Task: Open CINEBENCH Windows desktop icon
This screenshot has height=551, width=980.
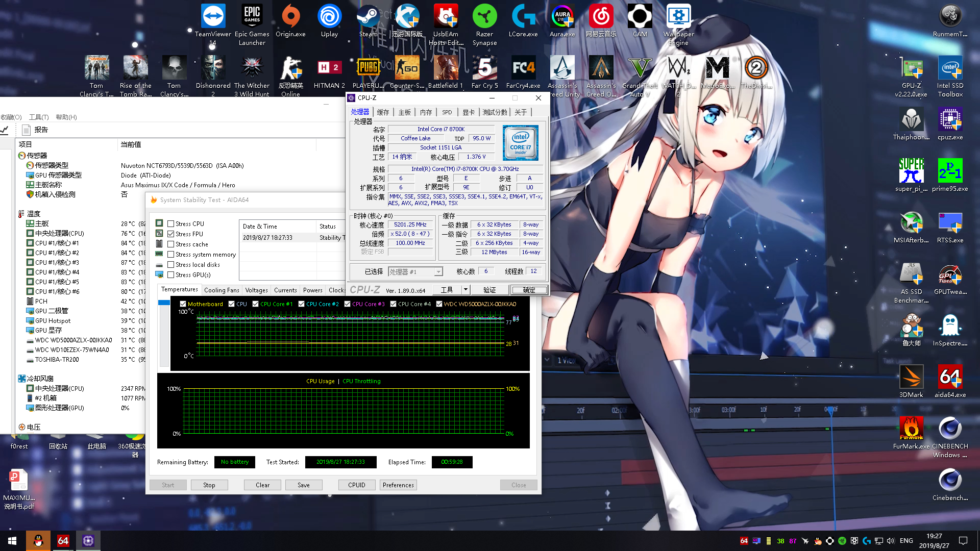Action: click(x=950, y=437)
